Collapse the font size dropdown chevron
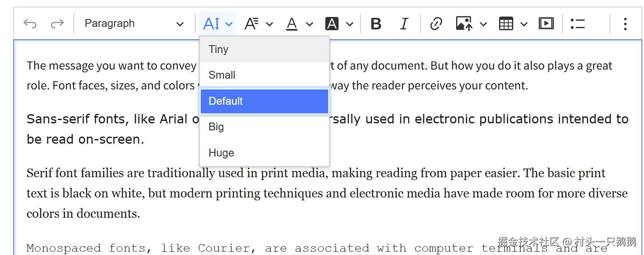 tap(229, 24)
